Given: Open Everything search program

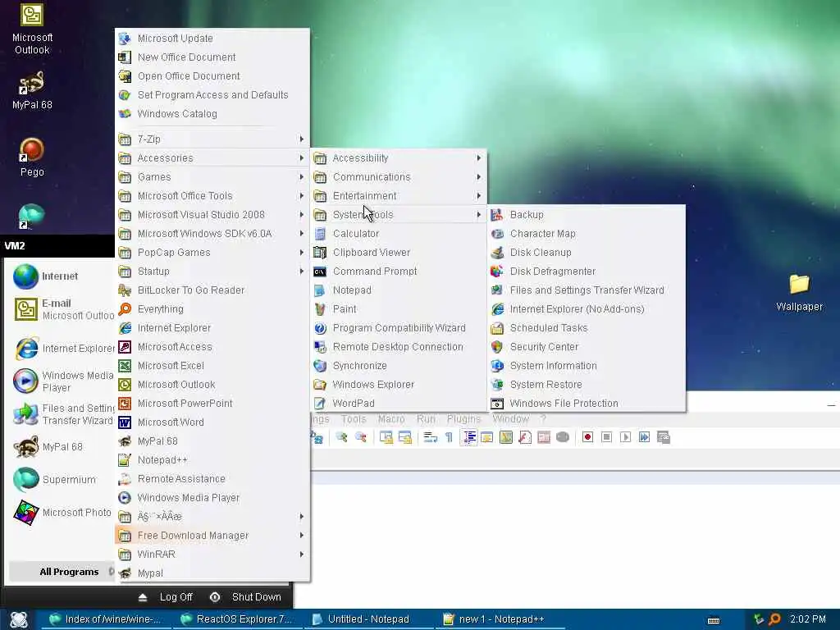Looking at the screenshot, I should pos(212,309).
